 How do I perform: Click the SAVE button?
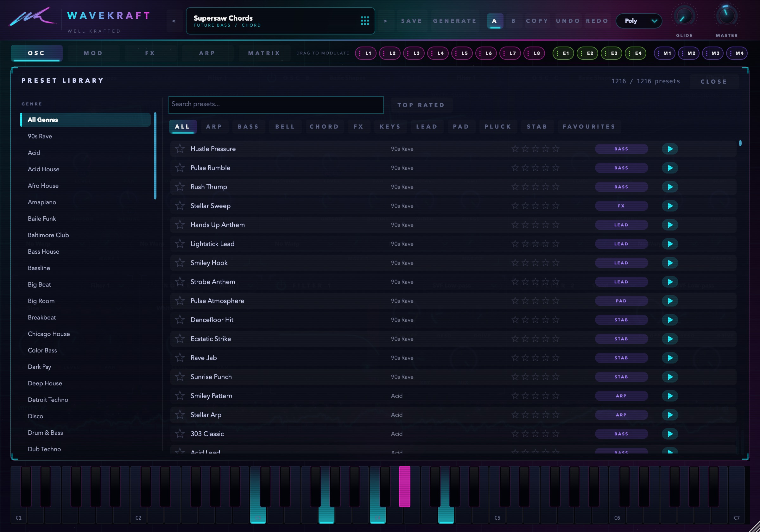[411, 21]
